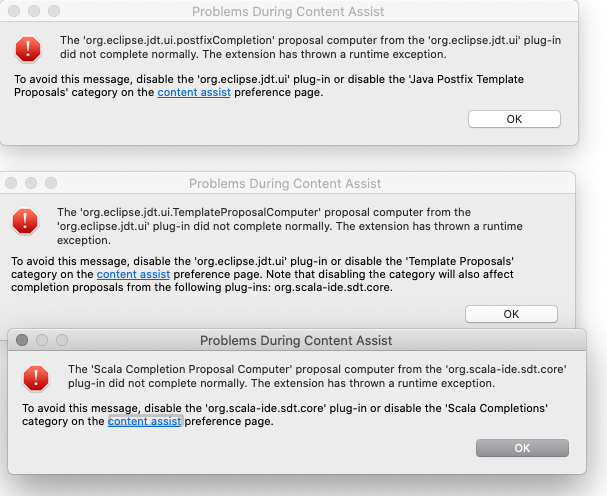Dismiss the postfixCompletion error with OK
Screen dimensions: 607x496
point(514,119)
